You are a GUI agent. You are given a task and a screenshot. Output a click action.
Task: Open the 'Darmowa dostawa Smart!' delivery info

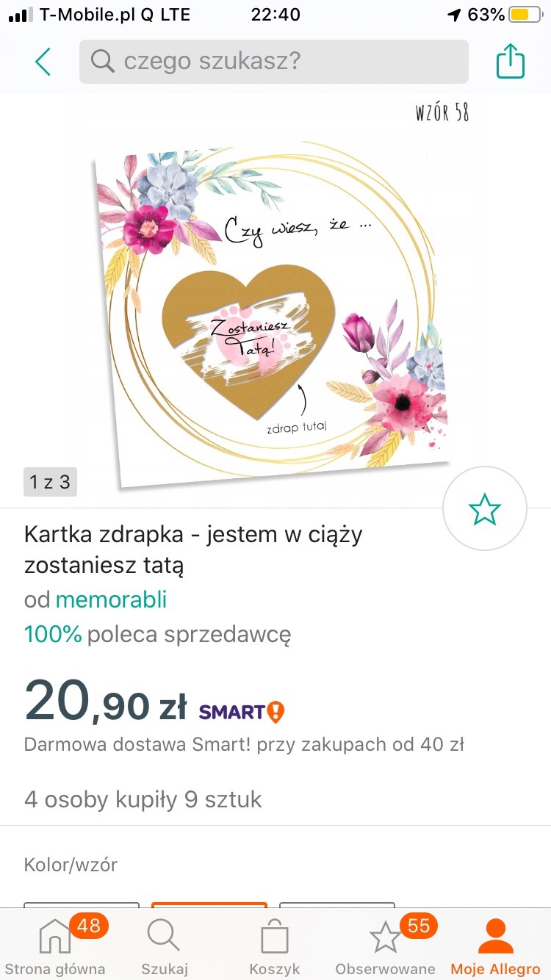[x=244, y=744]
